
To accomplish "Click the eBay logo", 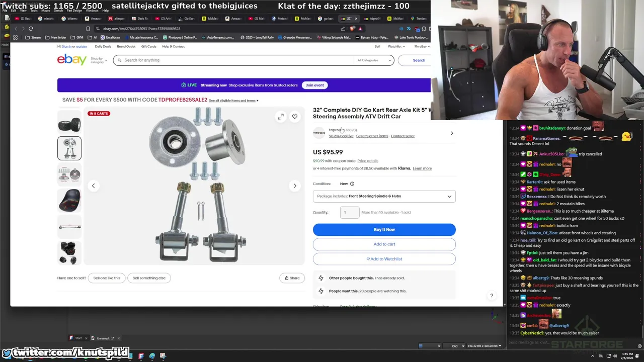I will click(72, 60).
